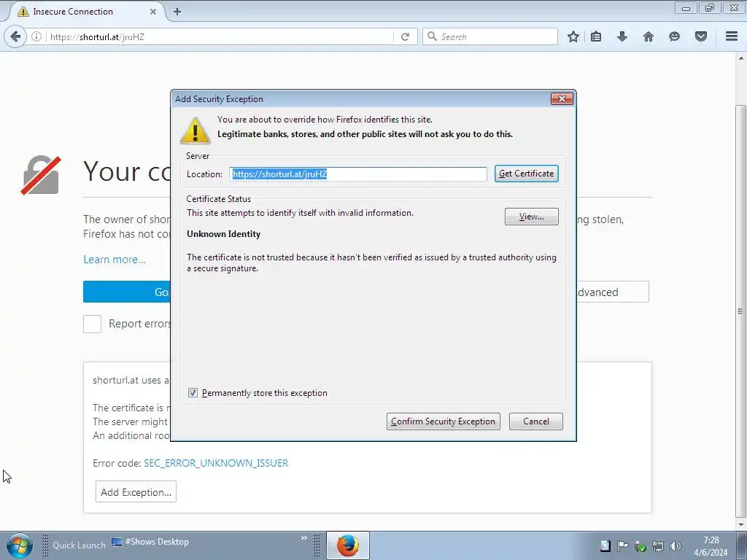This screenshot has height=560, width=747.
Task: Open the Downloads arrow icon
Action: [622, 36]
